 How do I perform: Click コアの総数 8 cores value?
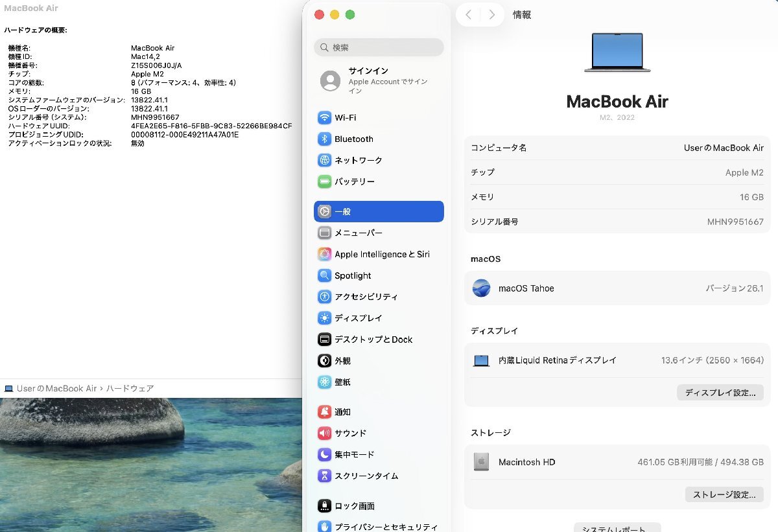tap(183, 83)
